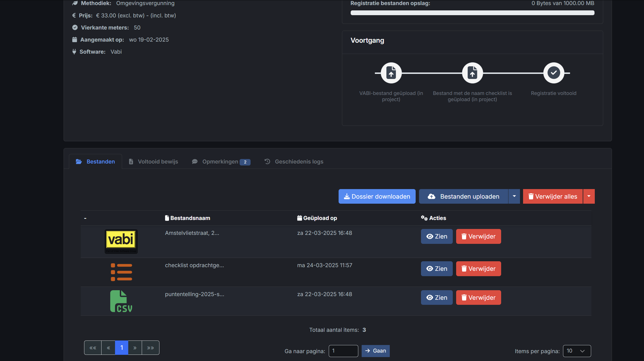Open Items per pagina dropdown
The image size is (644, 361).
click(x=577, y=351)
